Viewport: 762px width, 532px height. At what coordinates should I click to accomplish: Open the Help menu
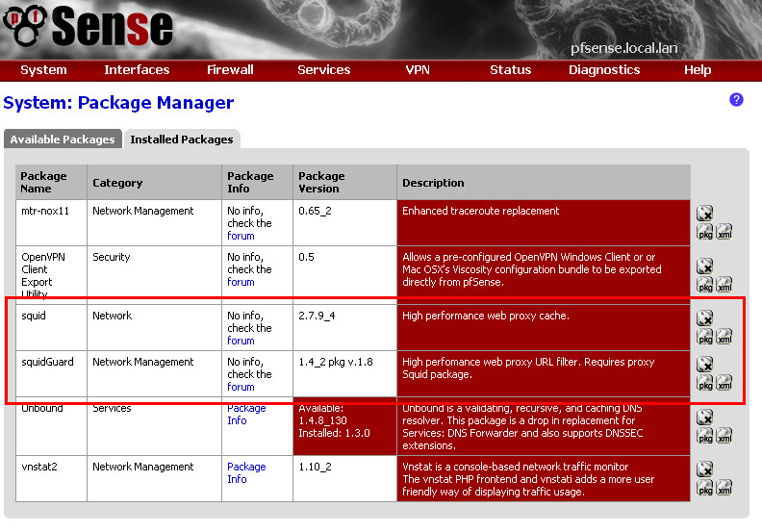[x=698, y=70]
